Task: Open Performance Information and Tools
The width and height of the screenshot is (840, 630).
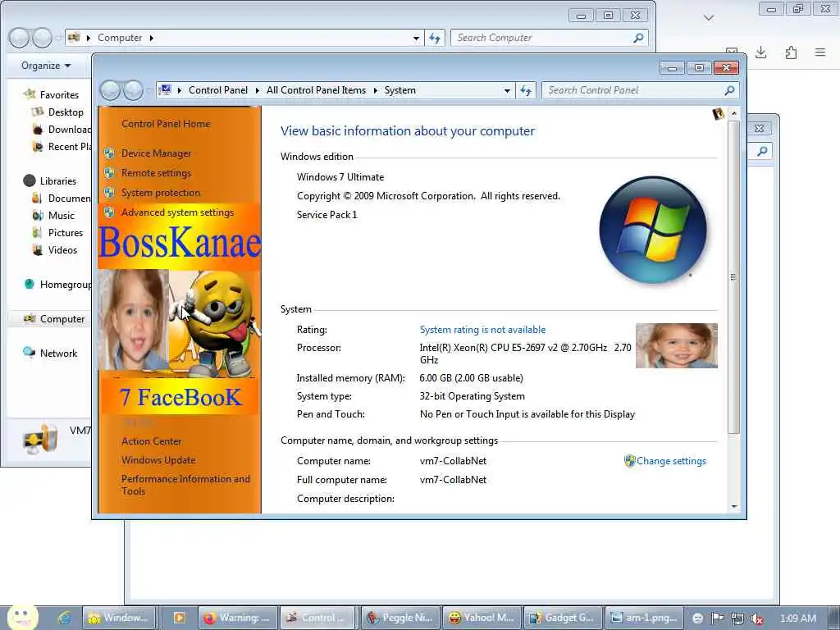Action: coord(185,485)
